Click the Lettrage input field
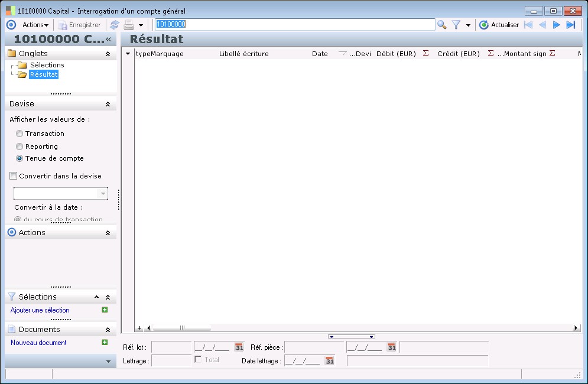The width and height of the screenshot is (588, 384). [x=171, y=361]
